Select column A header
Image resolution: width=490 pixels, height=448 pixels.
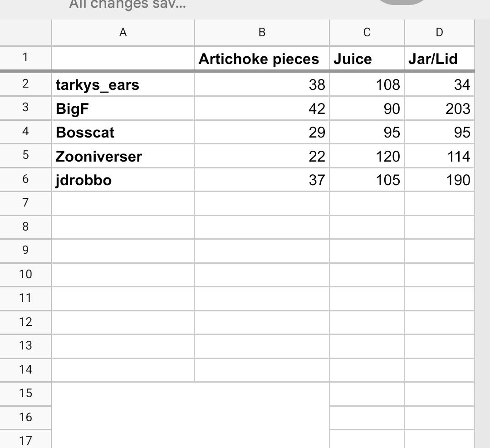pyautogui.click(x=122, y=32)
